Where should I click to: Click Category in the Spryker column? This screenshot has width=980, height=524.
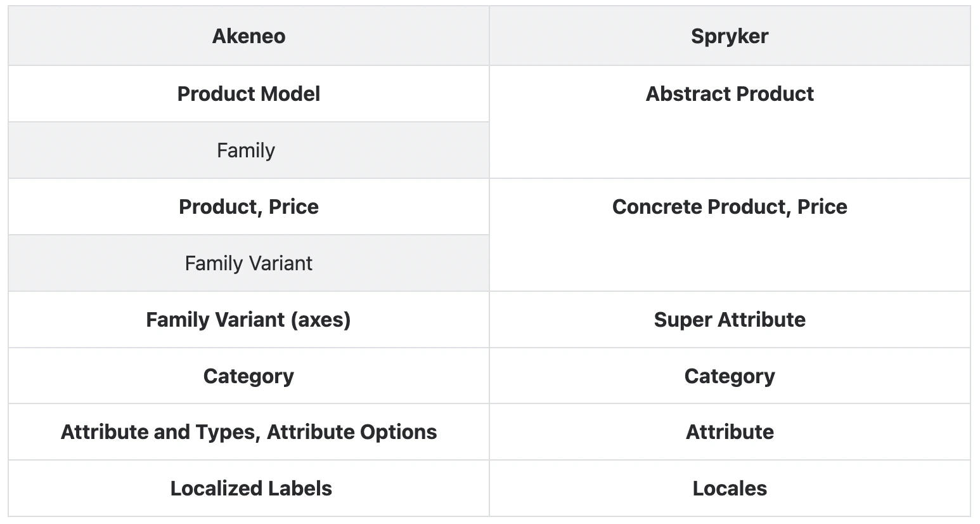pyautogui.click(x=729, y=376)
